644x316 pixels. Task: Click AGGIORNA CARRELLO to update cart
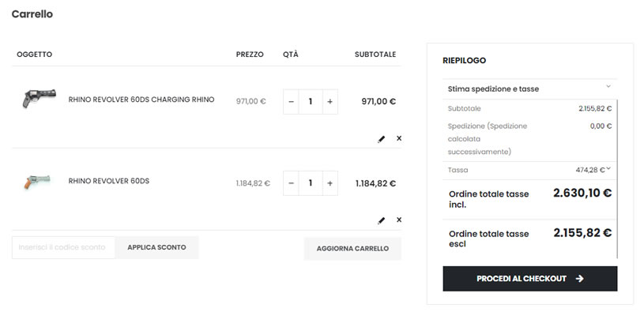352,249
